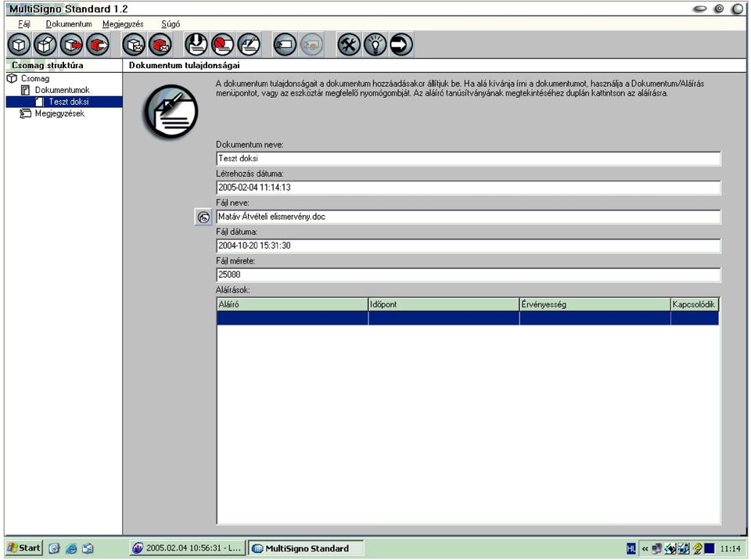Switch to the 2005.02.04 10:56:31 taskbar window
Image resolution: width=751 pixels, height=560 pixels.
[188, 548]
